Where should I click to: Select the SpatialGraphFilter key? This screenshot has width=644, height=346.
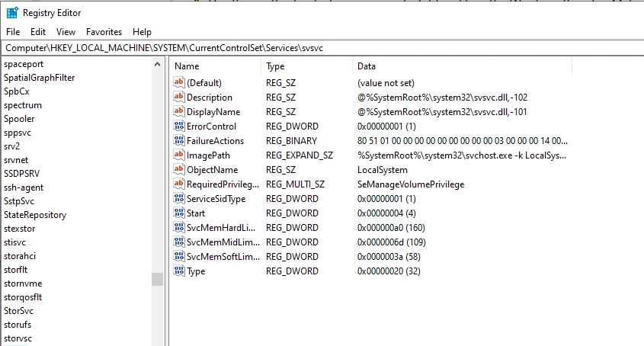click(40, 78)
